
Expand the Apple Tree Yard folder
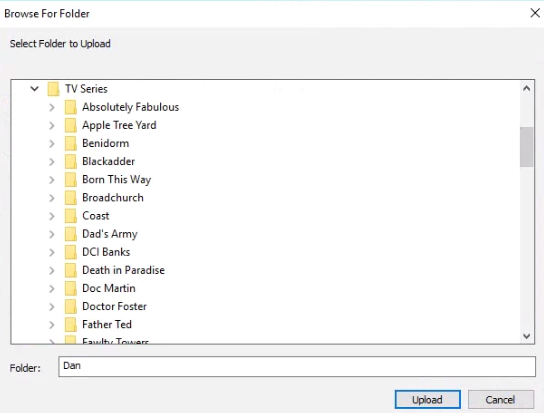pyautogui.click(x=52, y=125)
